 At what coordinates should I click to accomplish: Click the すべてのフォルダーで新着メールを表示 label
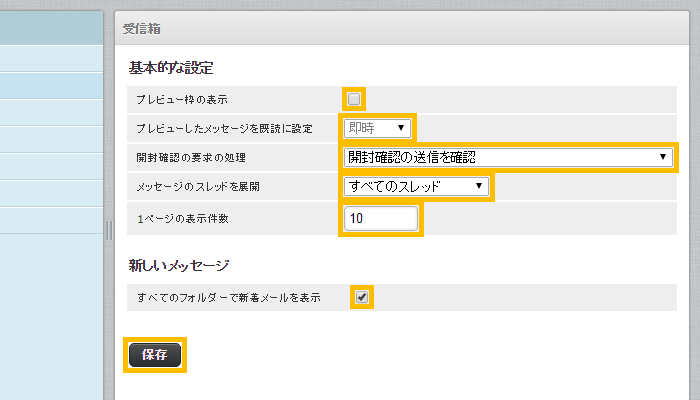click(x=229, y=297)
